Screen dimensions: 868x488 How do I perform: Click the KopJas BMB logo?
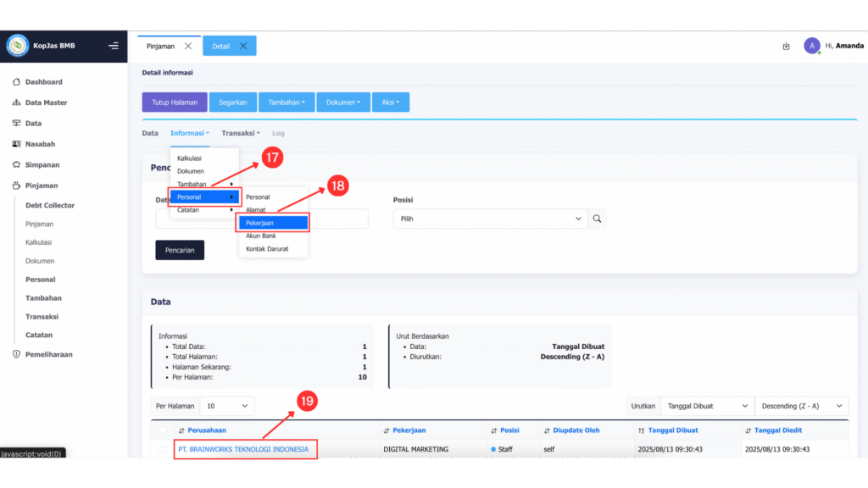pyautogui.click(x=17, y=46)
